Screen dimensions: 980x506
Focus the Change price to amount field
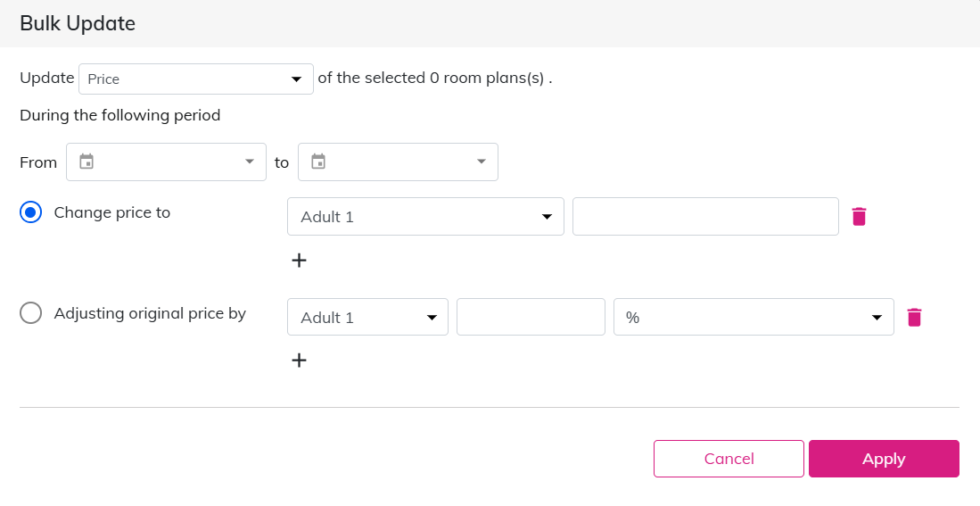[x=705, y=217]
